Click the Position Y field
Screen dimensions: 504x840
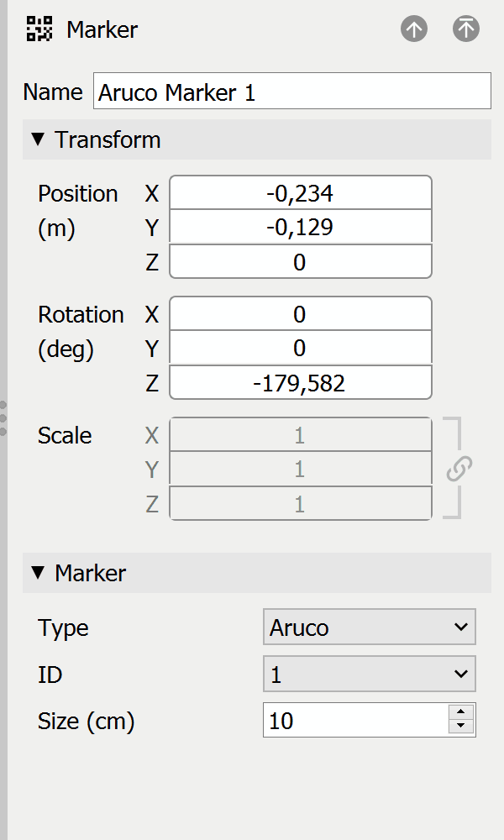coord(300,228)
